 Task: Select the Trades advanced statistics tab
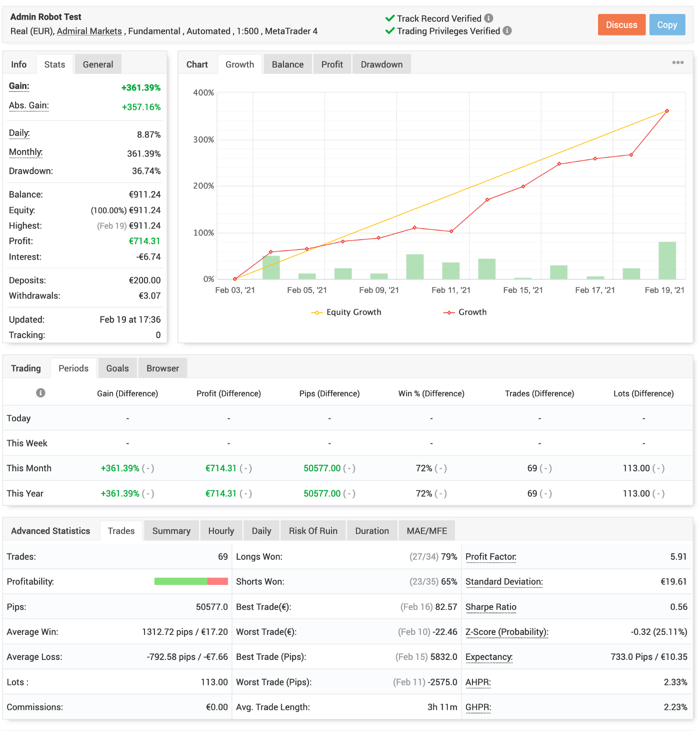121,531
